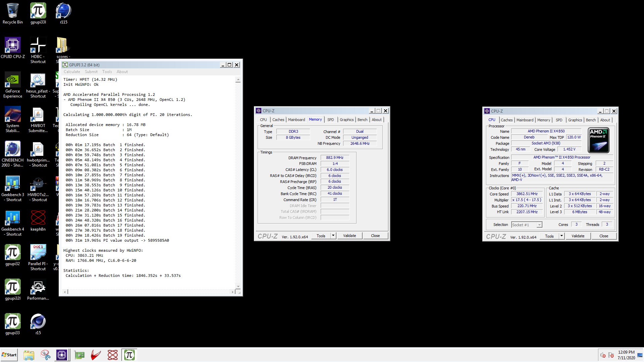Switch to SPD tab in Memory CPU-Z window
The image size is (644, 362).
(331, 120)
